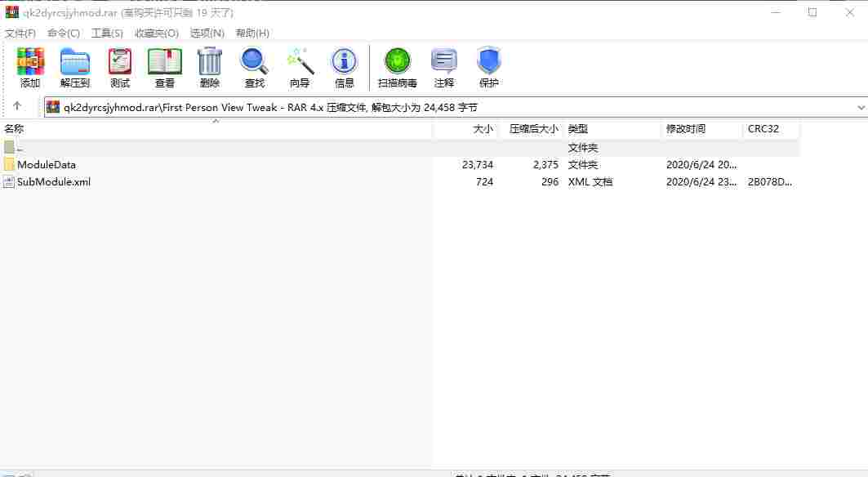Click SubModule.xml modified date cell
The width and height of the screenshot is (868, 477).
click(x=701, y=181)
